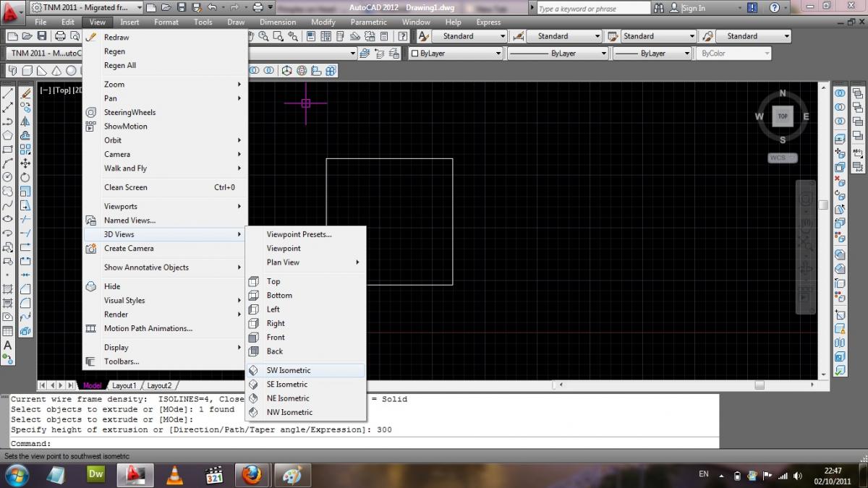Switch to the Layout2 tab

click(x=160, y=385)
